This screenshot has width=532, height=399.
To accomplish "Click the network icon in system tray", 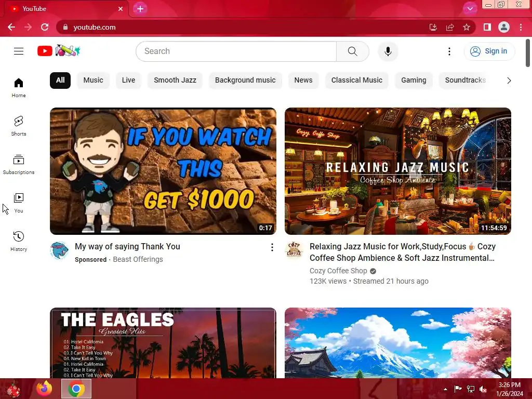I will [470, 389].
